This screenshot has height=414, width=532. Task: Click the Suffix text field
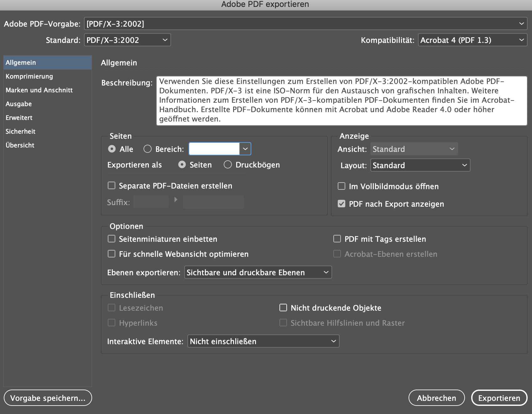[x=151, y=202]
